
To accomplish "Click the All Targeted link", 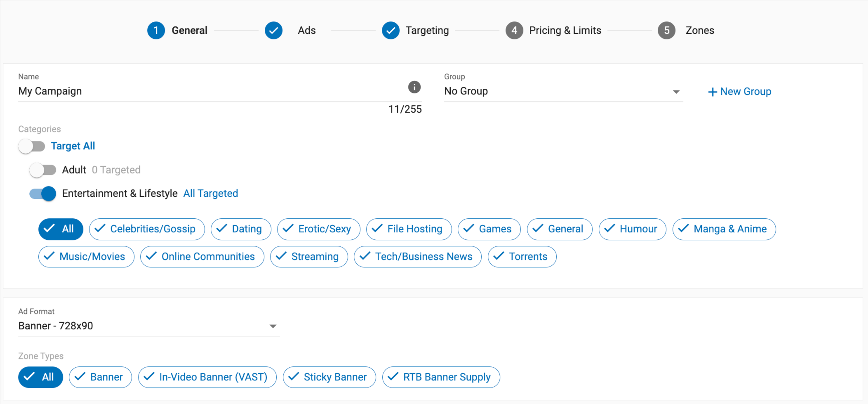I will click(x=210, y=194).
